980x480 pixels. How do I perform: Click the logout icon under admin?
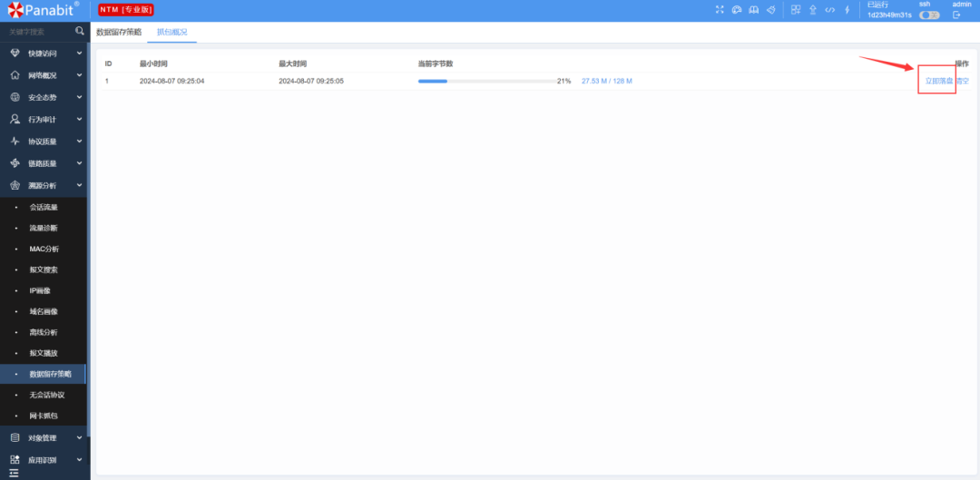pyautogui.click(x=956, y=15)
